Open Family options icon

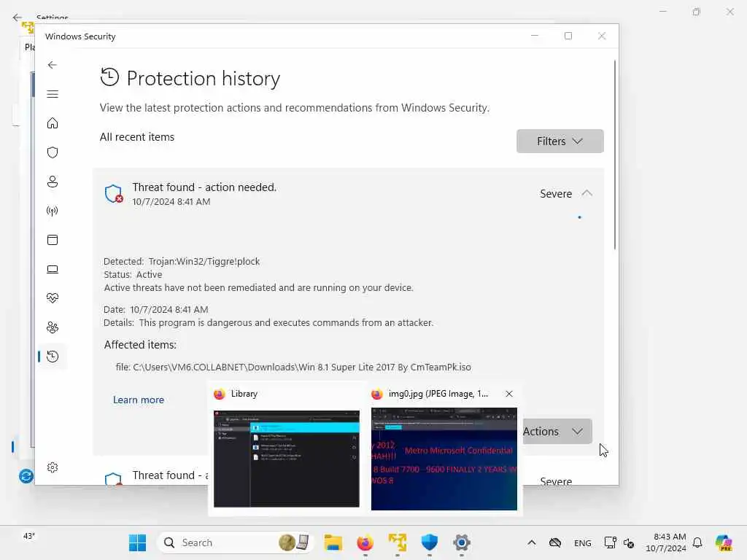click(x=53, y=327)
